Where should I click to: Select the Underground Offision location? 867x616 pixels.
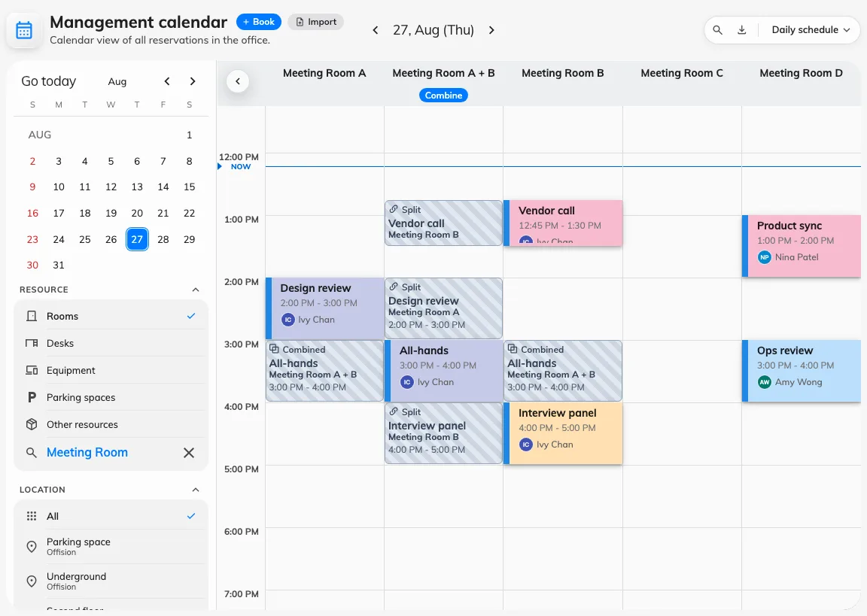pyautogui.click(x=111, y=581)
